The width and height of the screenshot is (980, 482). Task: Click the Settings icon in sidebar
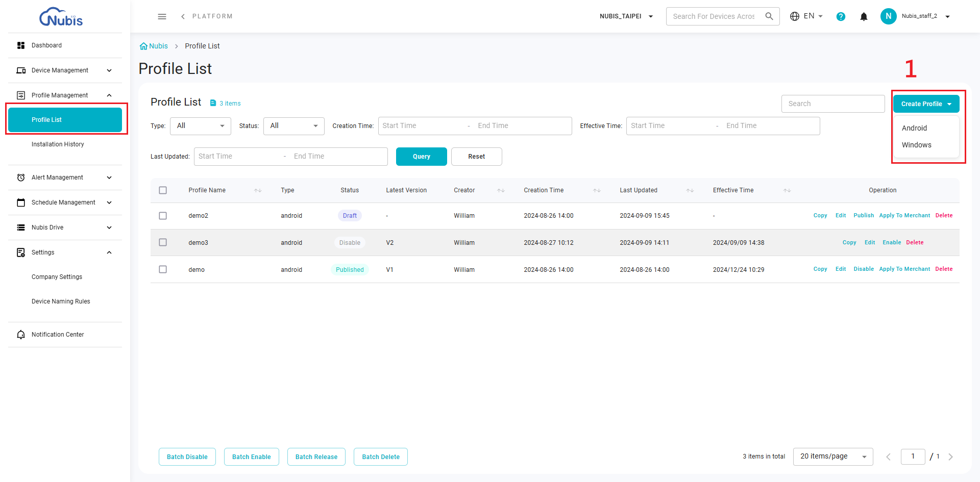(x=21, y=252)
